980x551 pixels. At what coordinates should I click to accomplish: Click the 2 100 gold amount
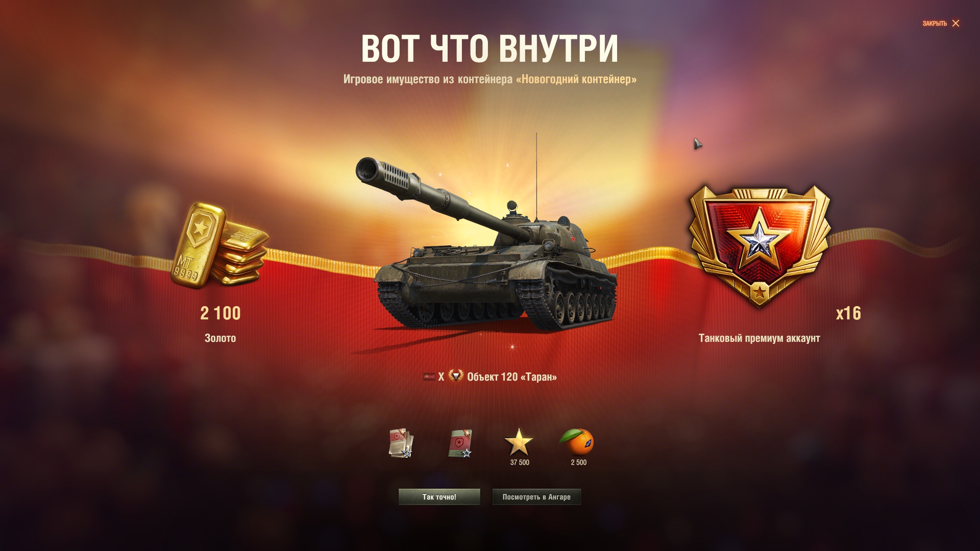coord(220,313)
